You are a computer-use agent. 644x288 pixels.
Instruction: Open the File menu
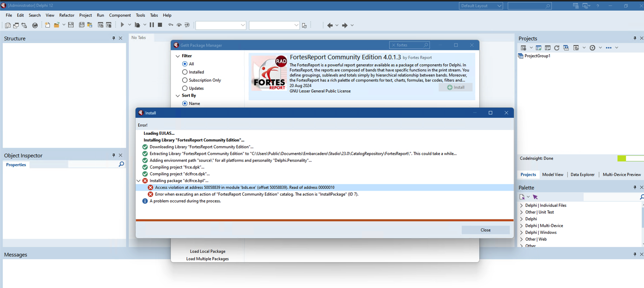tap(9, 15)
